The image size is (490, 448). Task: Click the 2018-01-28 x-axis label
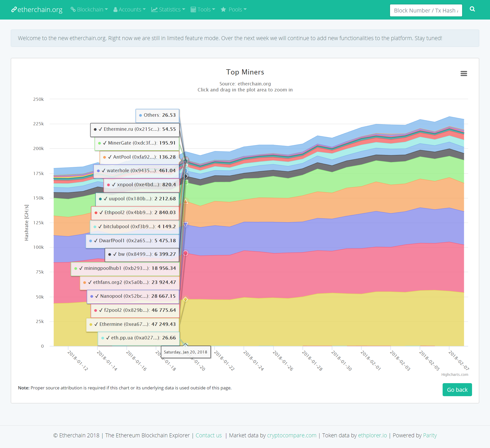(312, 360)
